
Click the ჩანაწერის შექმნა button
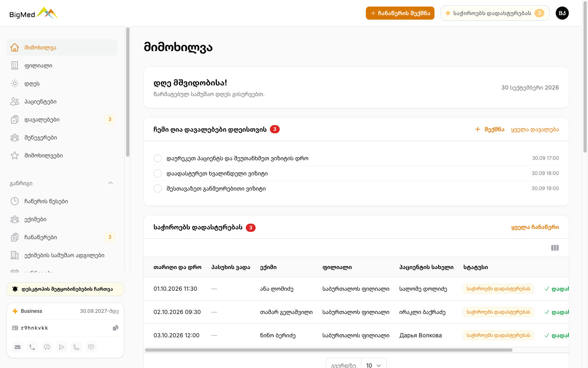[x=400, y=13]
